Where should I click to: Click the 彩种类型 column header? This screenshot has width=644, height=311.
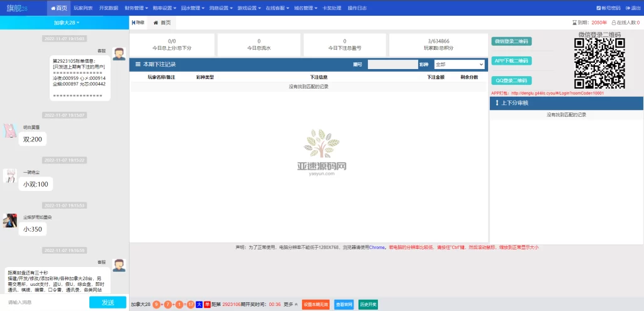[205, 77]
